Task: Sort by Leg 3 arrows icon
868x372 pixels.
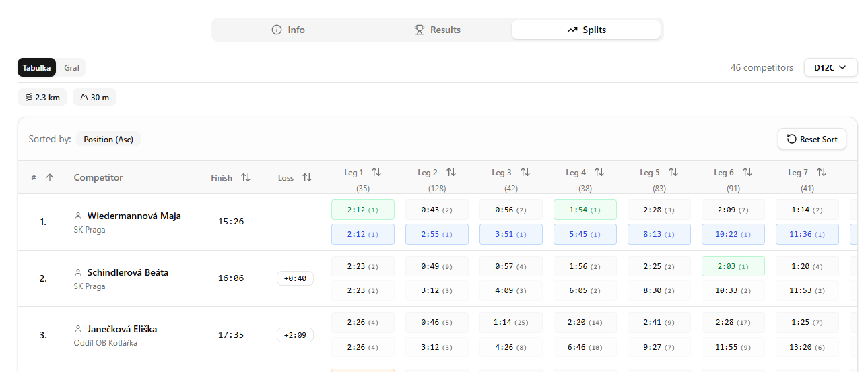Action: click(x=525, y=173)
